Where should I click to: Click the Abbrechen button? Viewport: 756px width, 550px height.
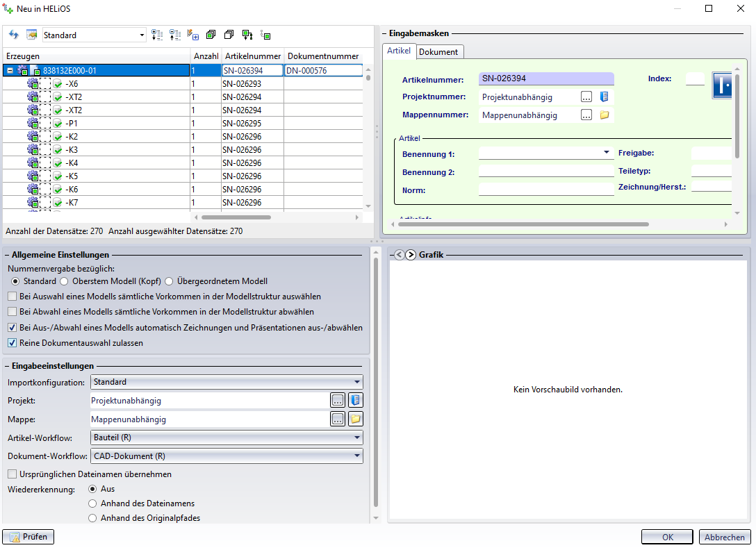[724, 537]
